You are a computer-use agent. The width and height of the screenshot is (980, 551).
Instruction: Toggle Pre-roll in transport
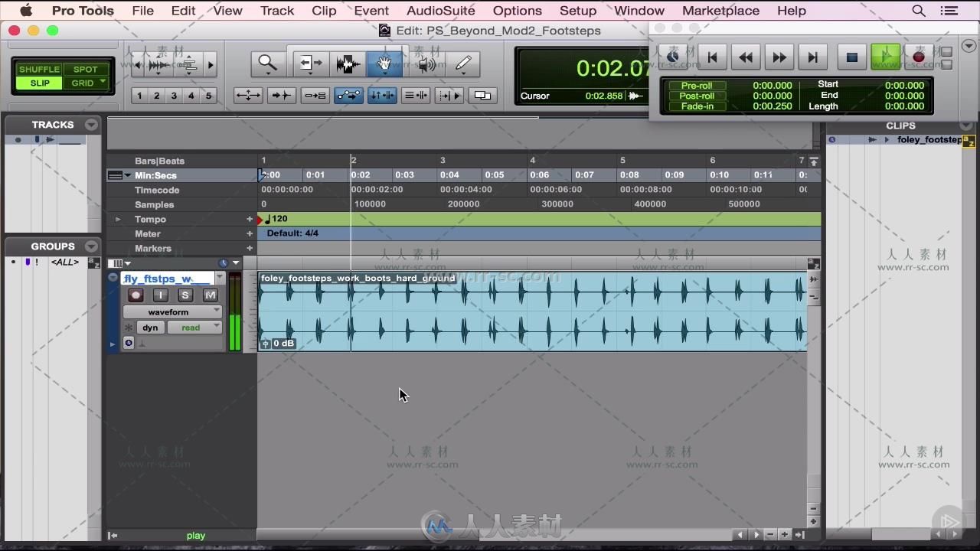[697, 86]
